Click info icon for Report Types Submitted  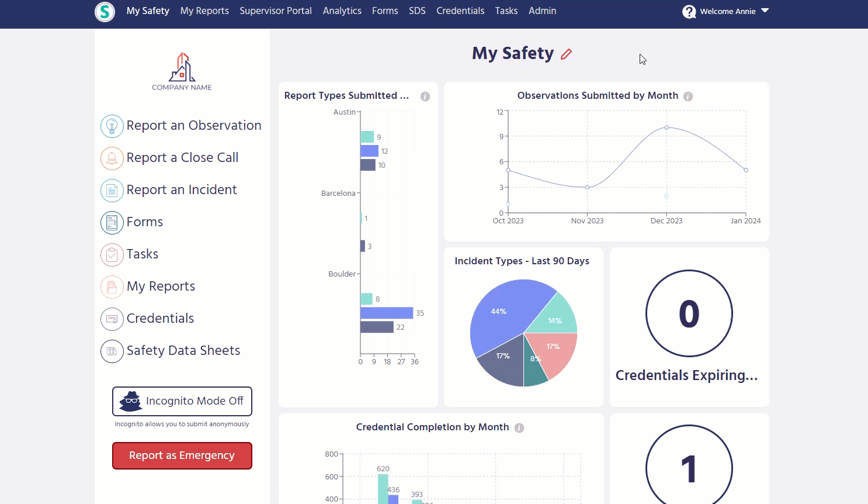(x=425, y=96)
